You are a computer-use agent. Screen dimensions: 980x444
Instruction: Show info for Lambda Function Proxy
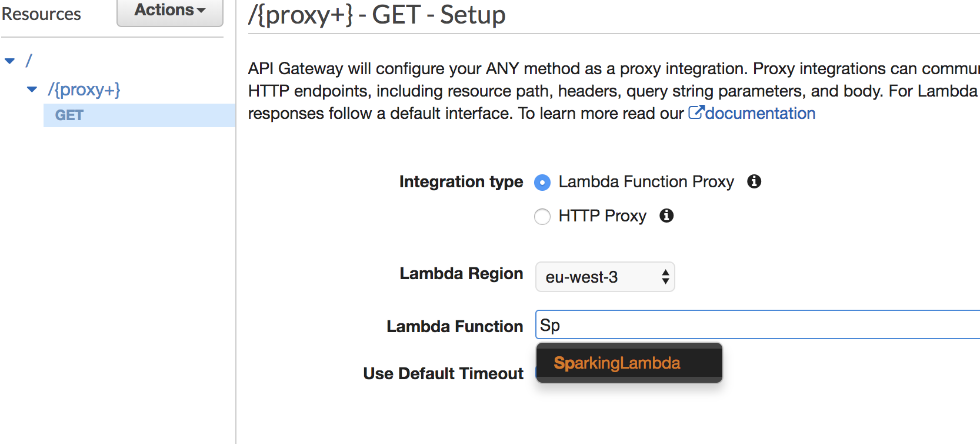754,181
